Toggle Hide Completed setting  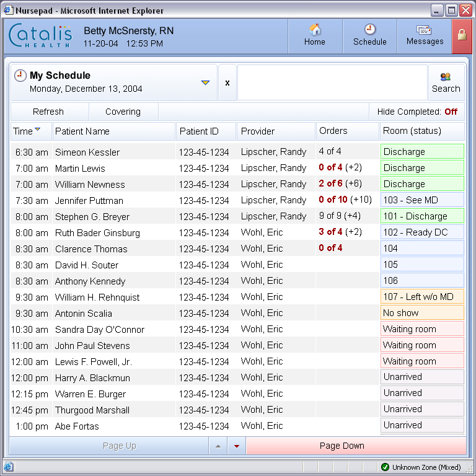(x=416, y=112)
